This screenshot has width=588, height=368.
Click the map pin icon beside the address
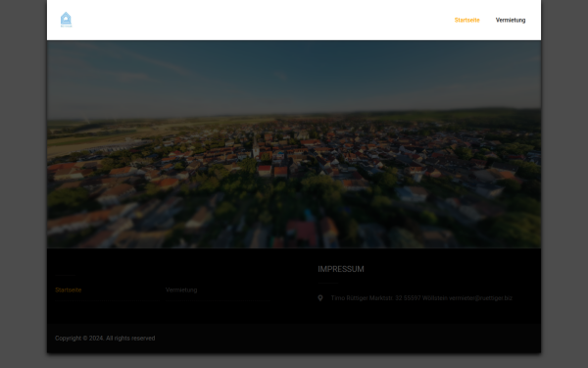point(320,297)
